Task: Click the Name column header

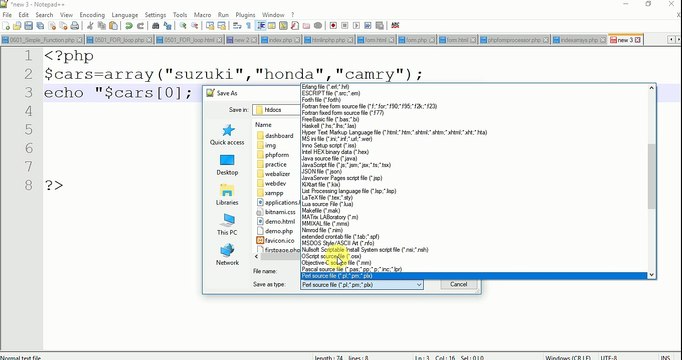Action: click(264, 125)
